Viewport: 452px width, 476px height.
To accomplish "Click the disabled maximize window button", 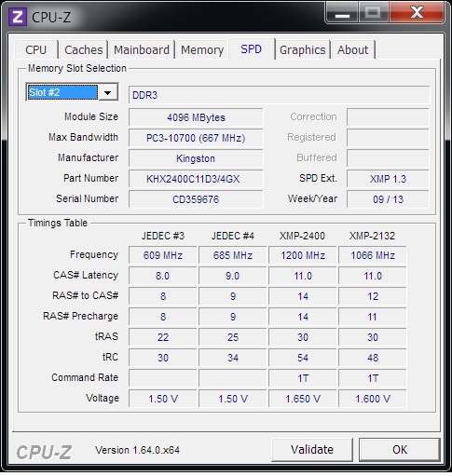I will pyautogui.click(x=373, y=13).
